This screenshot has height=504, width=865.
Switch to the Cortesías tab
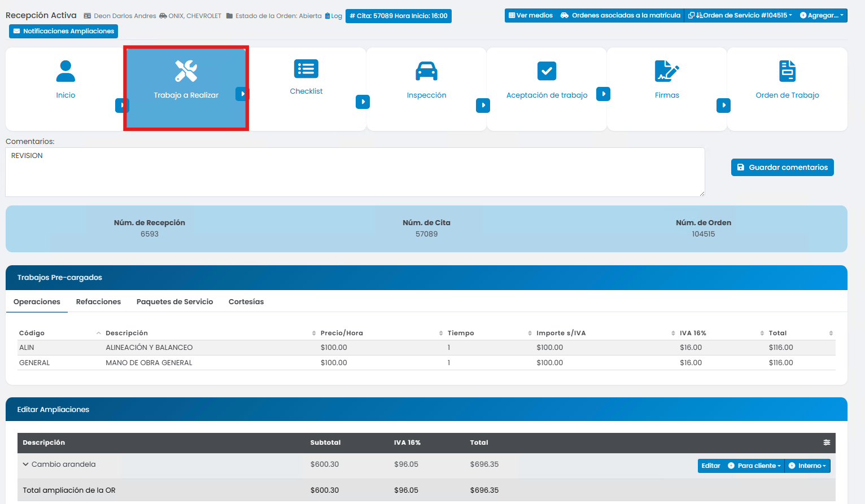coord(246,302)
